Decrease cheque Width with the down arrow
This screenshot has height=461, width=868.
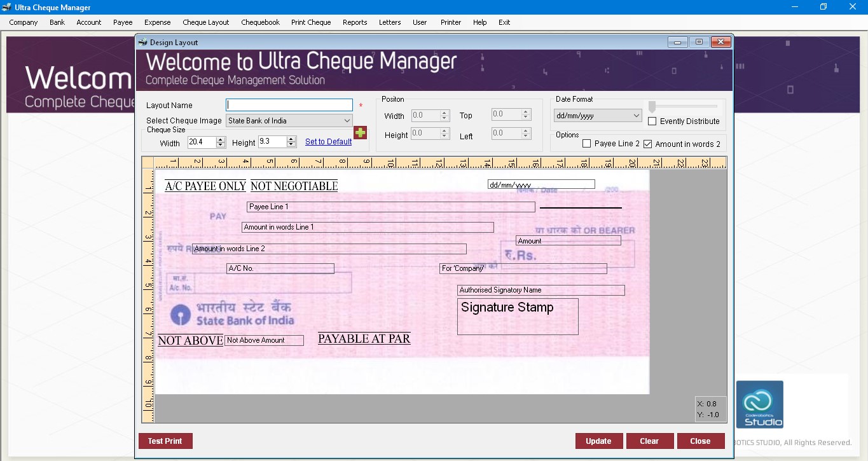click(221, 145)
